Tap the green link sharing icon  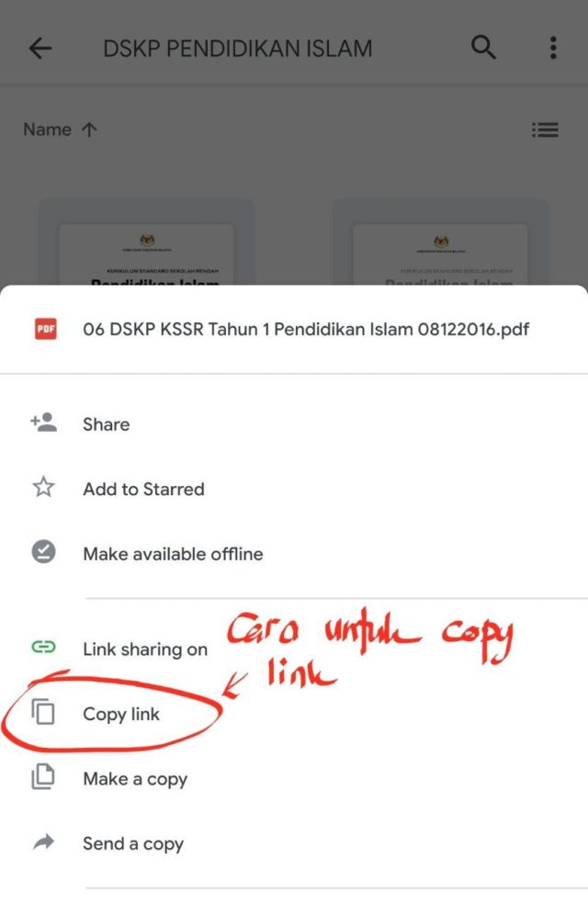click(x=44, y=648)
